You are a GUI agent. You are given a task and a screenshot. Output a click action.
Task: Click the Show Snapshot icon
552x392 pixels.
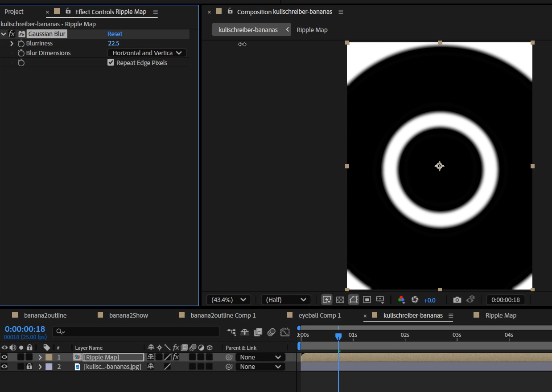point(470,300)
